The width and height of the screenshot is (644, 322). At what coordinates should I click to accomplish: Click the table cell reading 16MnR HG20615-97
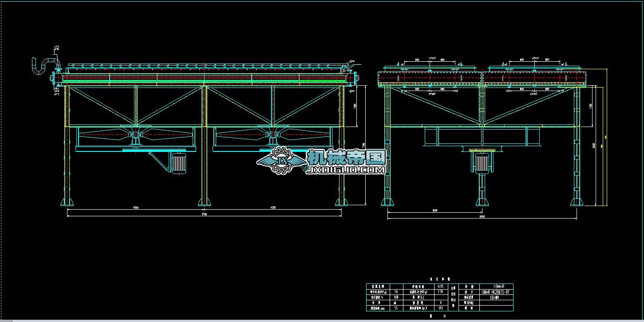[496, 292]
